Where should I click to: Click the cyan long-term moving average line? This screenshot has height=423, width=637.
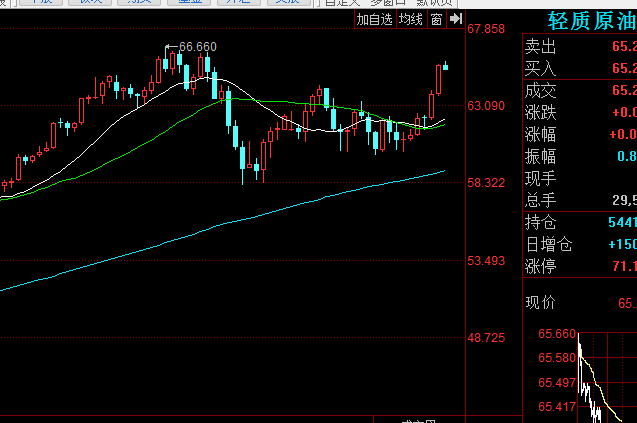click(223, 224)
